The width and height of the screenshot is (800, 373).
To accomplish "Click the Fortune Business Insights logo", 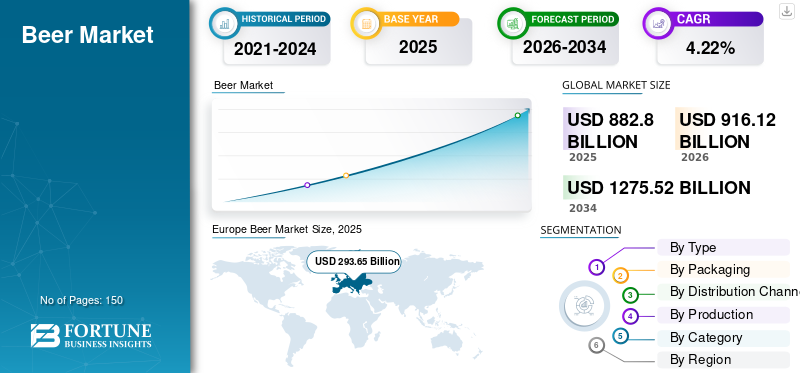I will tap(91, 336).
